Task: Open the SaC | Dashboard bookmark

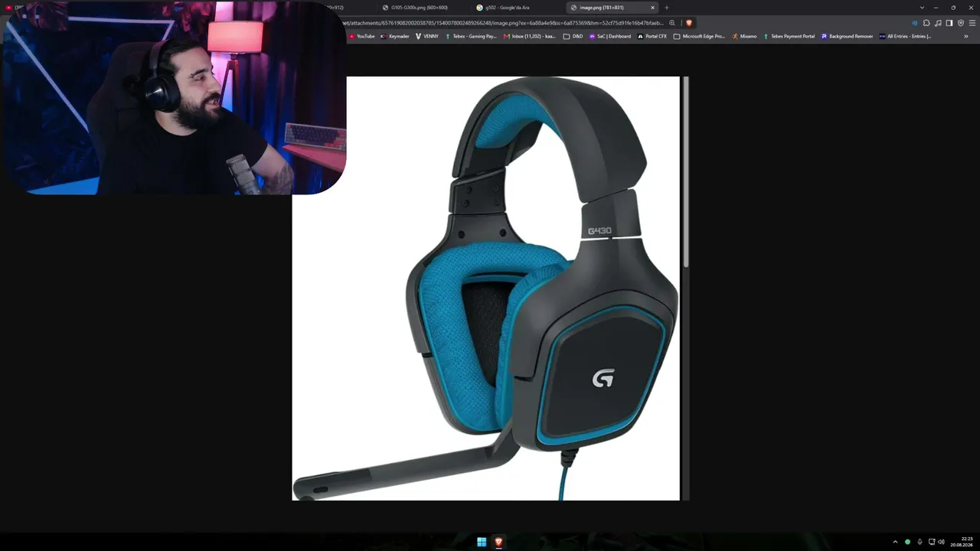Action: click(610, 36)
